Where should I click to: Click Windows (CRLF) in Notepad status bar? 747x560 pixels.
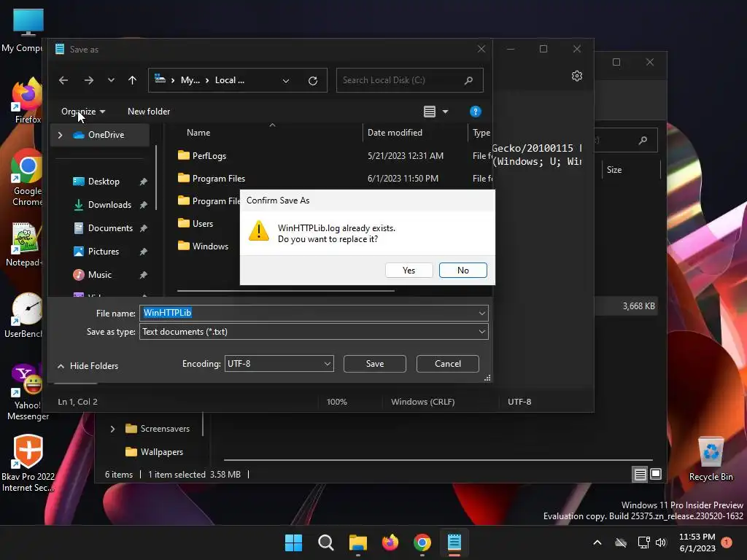click(x=422, y=402)
